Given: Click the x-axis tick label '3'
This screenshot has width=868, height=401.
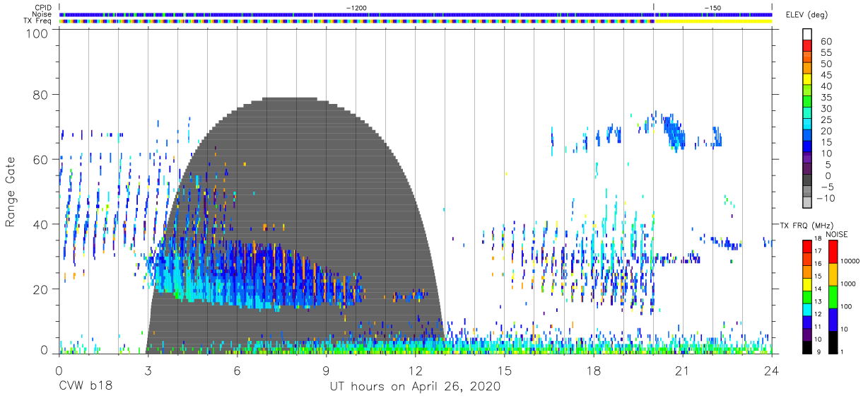Looking at the screenshot, I should 148,371.
